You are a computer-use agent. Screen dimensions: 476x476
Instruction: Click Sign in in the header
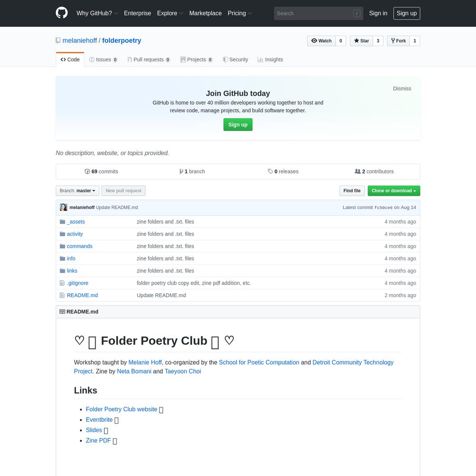point(378,13)
